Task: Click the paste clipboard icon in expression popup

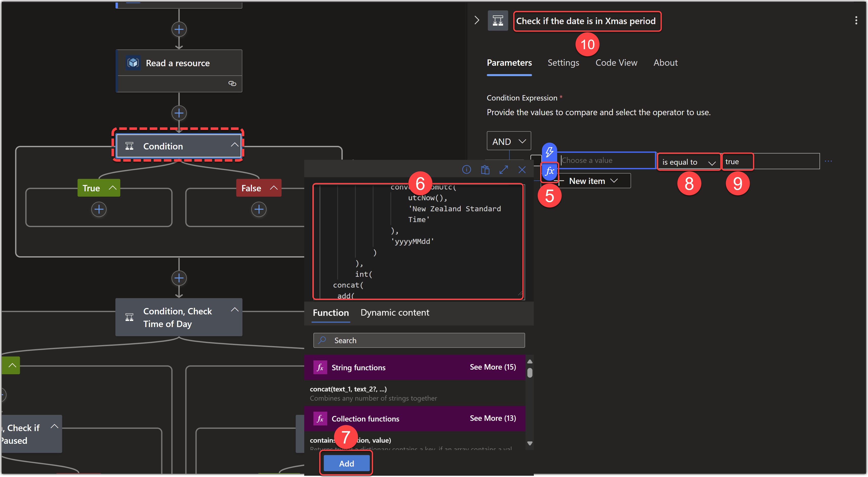Action: coord(485,170)
